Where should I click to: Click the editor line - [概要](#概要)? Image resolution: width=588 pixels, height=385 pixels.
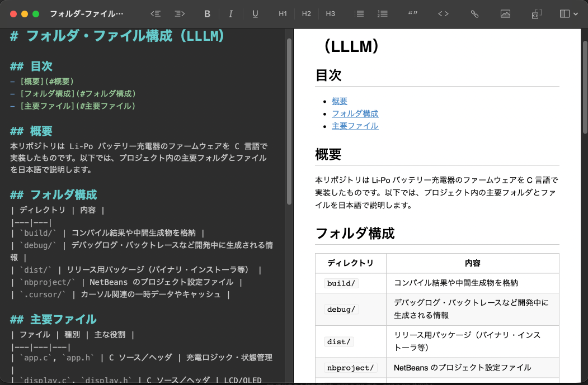click(x=41, y=81)
